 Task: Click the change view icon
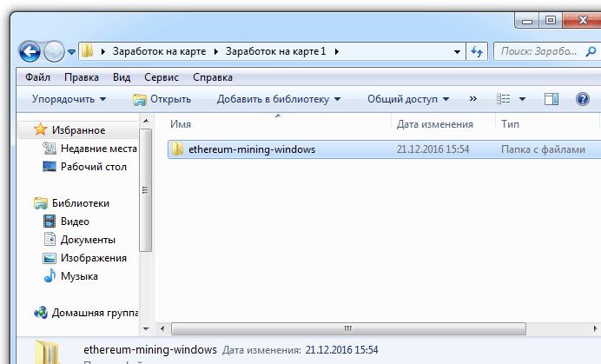click(504, 99)
